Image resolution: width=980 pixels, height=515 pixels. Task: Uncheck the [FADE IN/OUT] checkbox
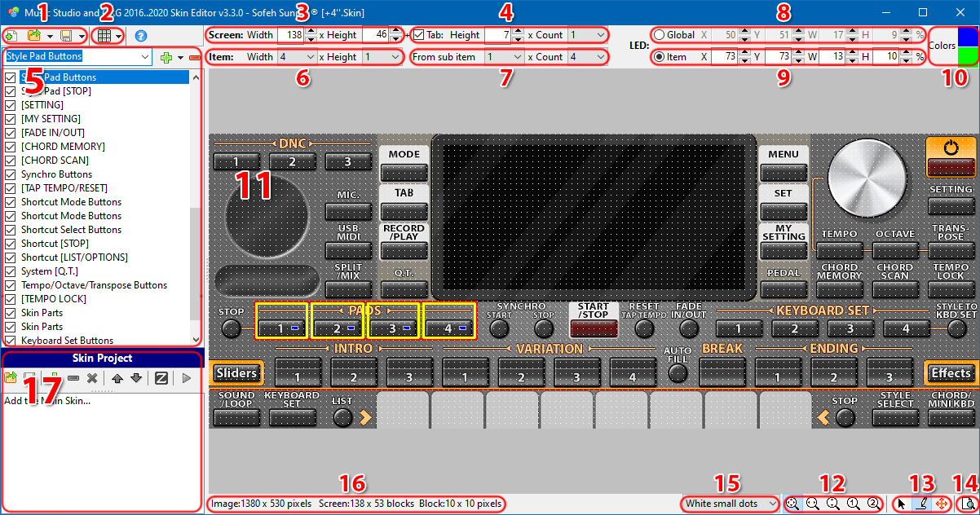(11, 133)
